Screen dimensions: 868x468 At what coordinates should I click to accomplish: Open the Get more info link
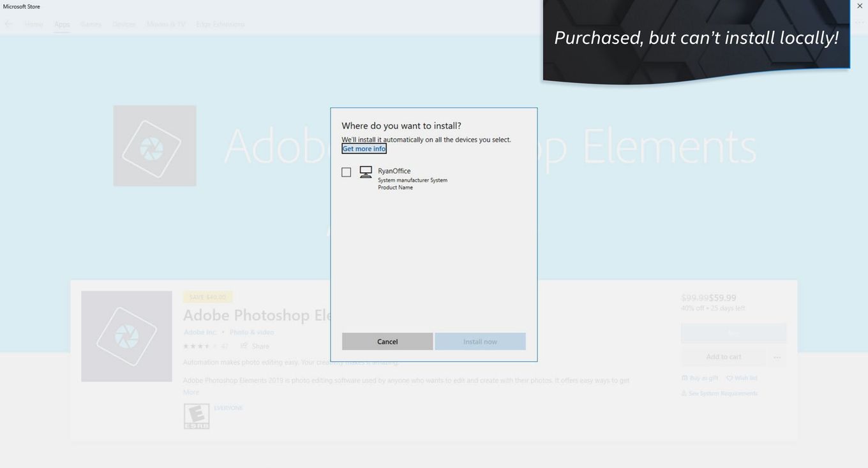pos(364,149)
